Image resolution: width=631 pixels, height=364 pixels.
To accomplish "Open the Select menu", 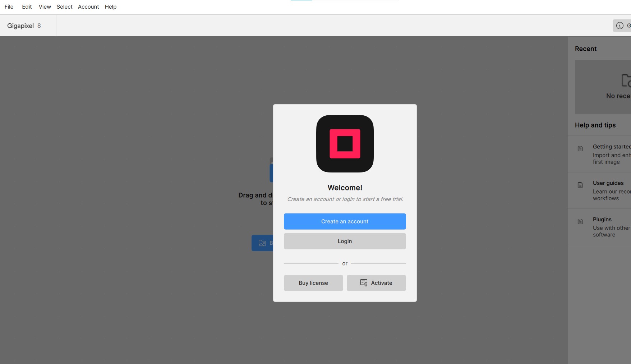I will tap(64, 7).
